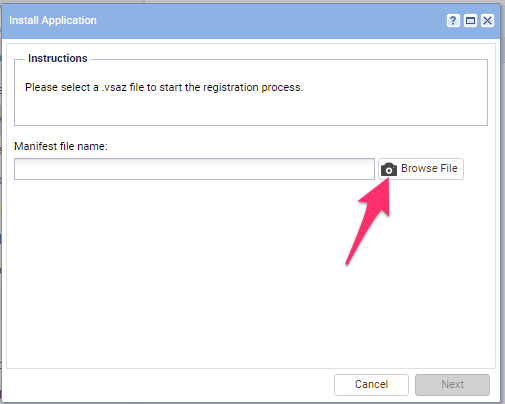The height and width of the screenshot is (404, 505).
Task: Open help via the question mark icon
Action: click(x=453, y=21)
